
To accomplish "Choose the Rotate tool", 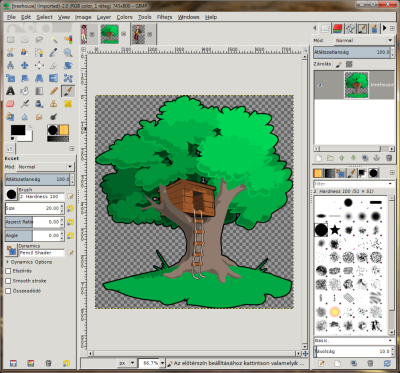I will point(68,65).
